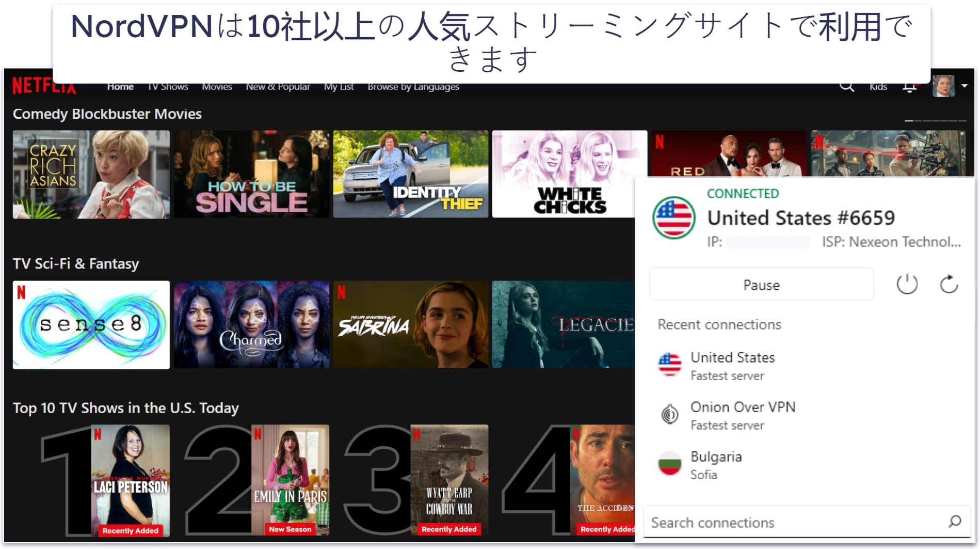Open How to Be Single thumbnail
This screenshot has height=549, width=980.
coord(251,174)
